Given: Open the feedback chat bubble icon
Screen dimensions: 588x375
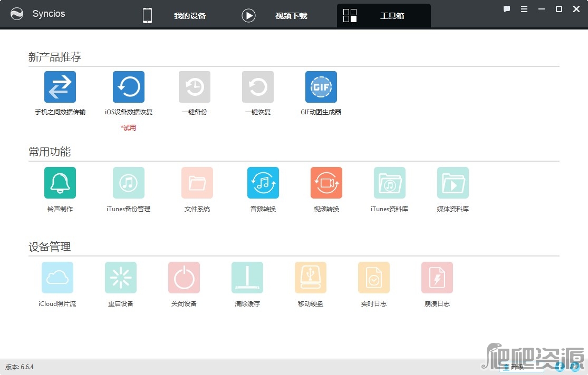Looking at the screenshot, I should pyautogui.click(x=507, y=9).
